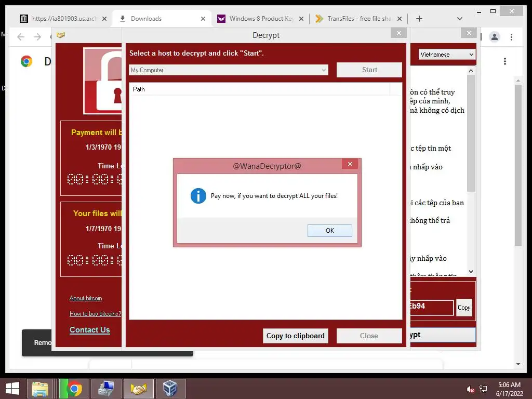Click Chrome page scrollbar down arrow
Viewport: 532px width, 399px height.
pyautogui.click(x=518, y=364)
